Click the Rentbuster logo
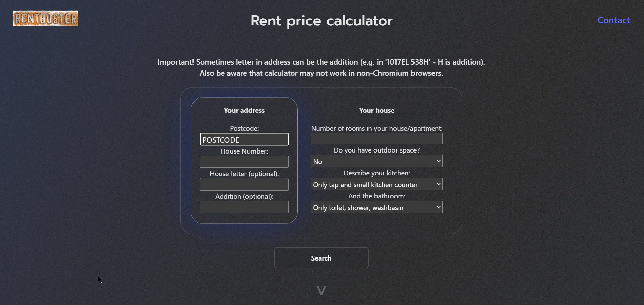This screenshot has height=305, width=644. [45, 18]
